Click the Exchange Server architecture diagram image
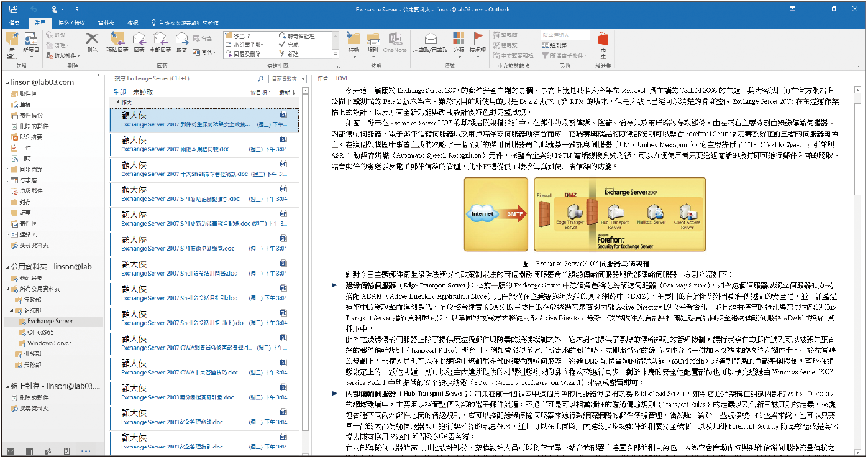Image resolution: width=868 pixels, height=459 pixels. pos(585,215)
